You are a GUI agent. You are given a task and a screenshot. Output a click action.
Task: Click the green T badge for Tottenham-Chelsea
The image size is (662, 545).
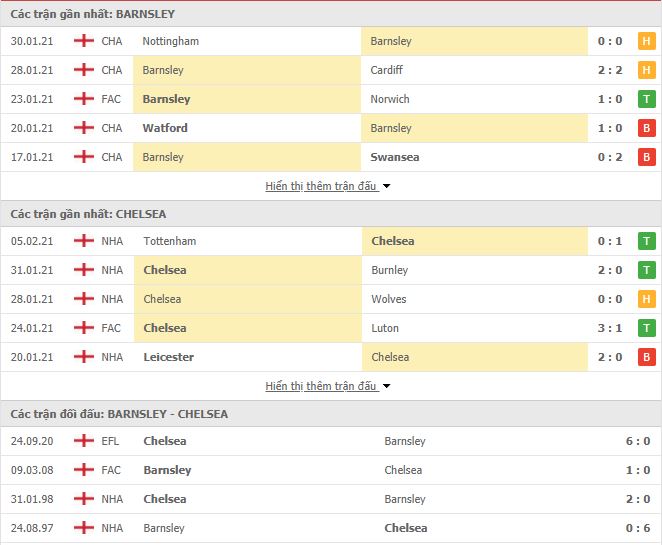tap(646, 241)
